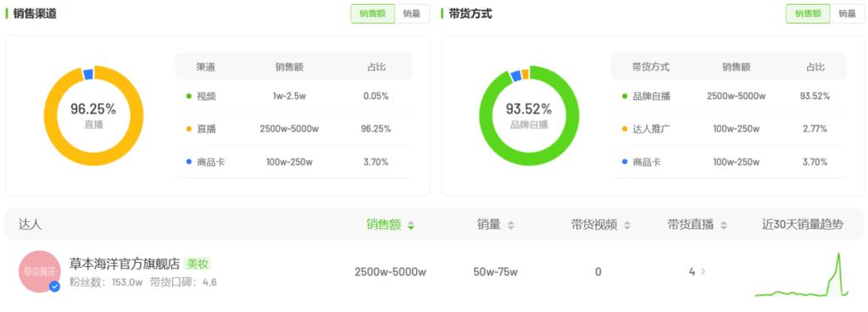
Task: Click the 近30天销量趋势 column header
Action: pyautogui.click(x=802, y=225)
